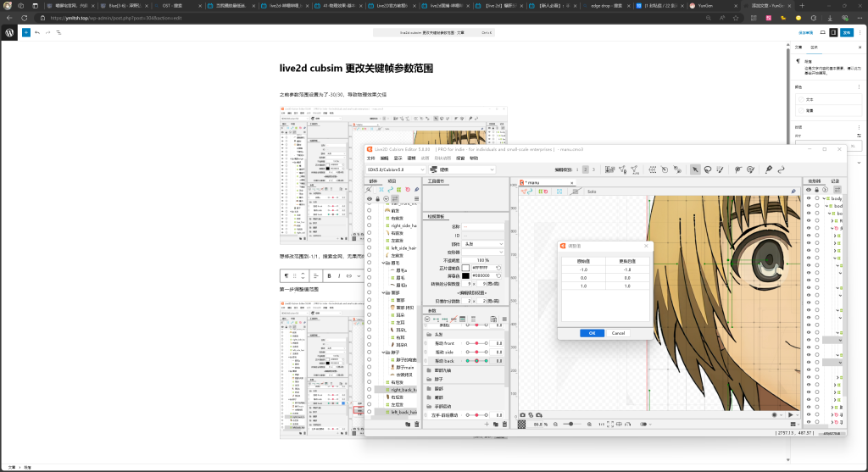The image size is (868, 472).
Task: Click the save draft link in WordPress top bar
Action: tap(805, 33)
